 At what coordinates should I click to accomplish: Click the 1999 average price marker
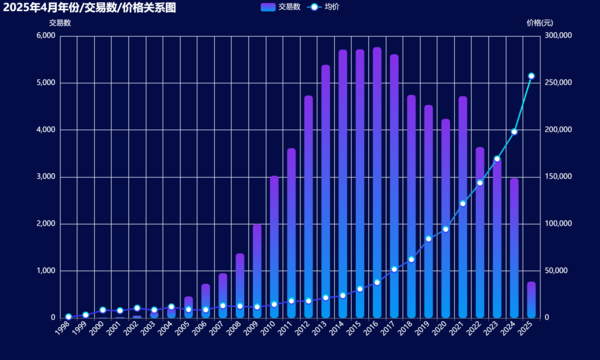click(86, 315)
